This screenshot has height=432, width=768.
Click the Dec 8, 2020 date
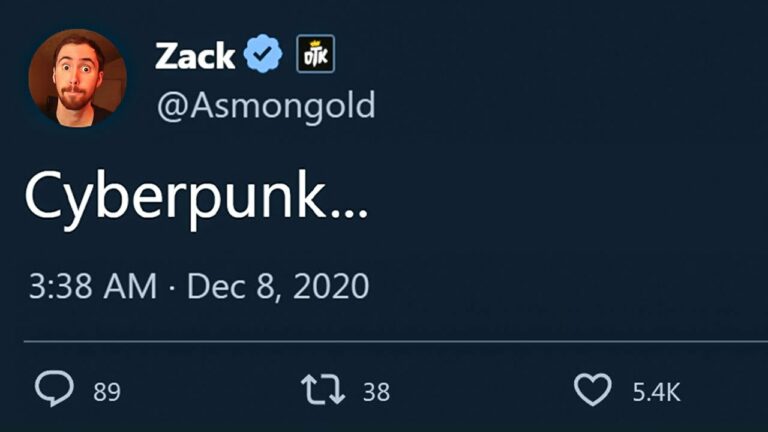pos(278,287)
